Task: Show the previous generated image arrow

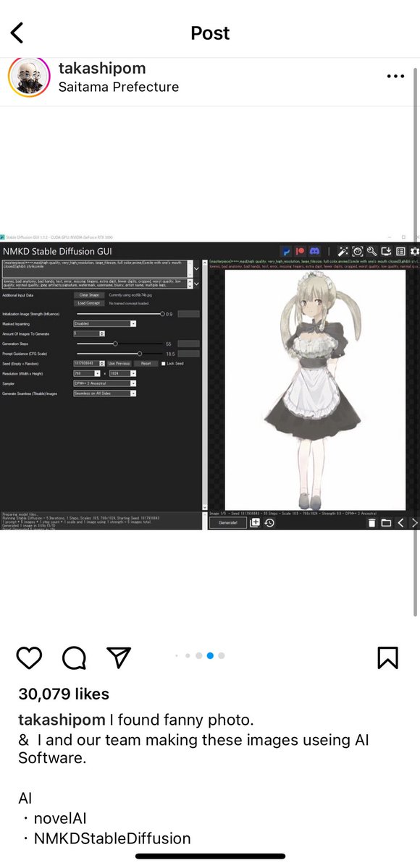Action: click(x=400, y=523)
